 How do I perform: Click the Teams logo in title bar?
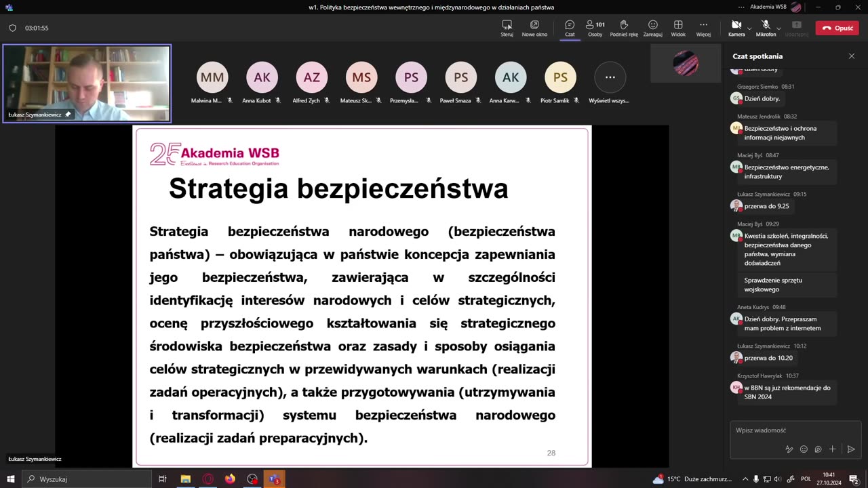(9, 7)
